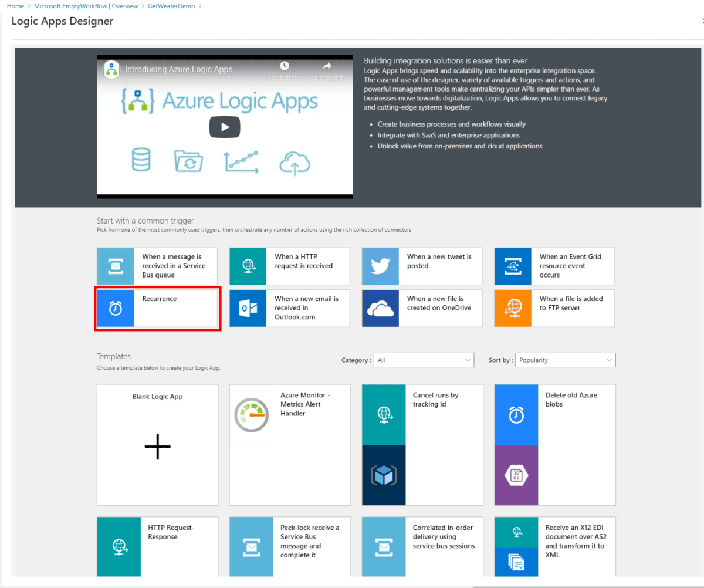
Task: Click the purple blob storage hexagon icon
Action: [517, 475]
